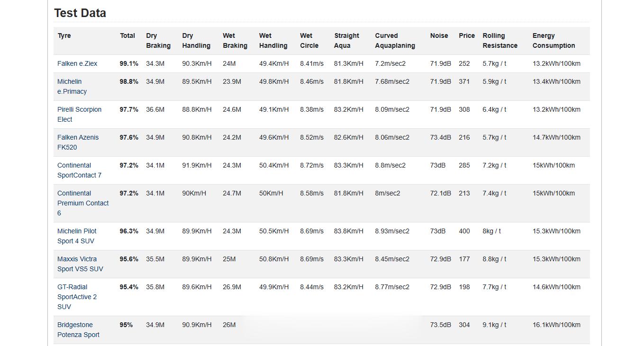Open the Michelin e.Primacy tyre link
This screenshot has height=346, width=644.
[72, 87]
